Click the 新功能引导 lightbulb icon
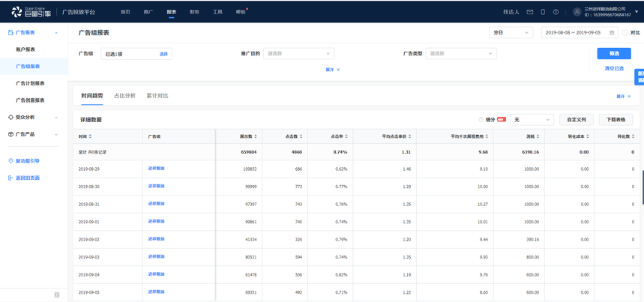The width and height of the screenshot is (644, 302). [10, 161]
